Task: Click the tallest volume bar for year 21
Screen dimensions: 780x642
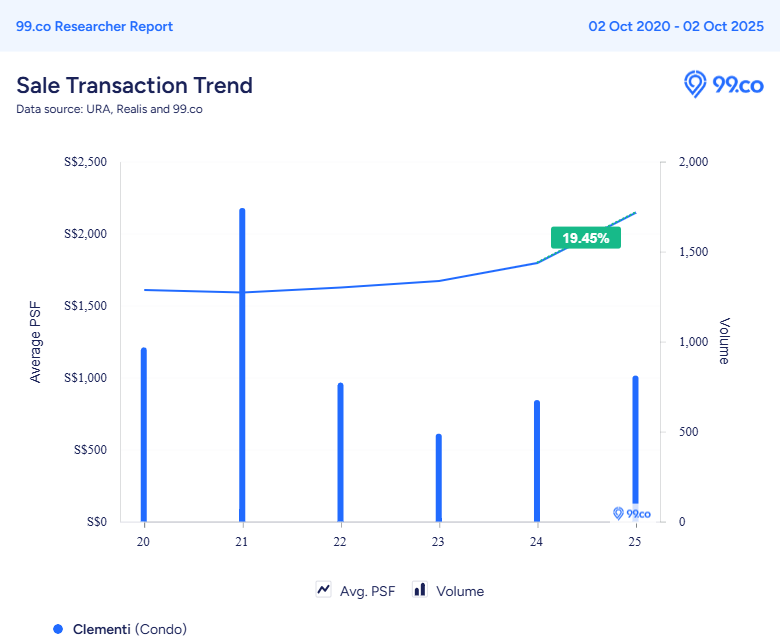Action: coord(242,365)
